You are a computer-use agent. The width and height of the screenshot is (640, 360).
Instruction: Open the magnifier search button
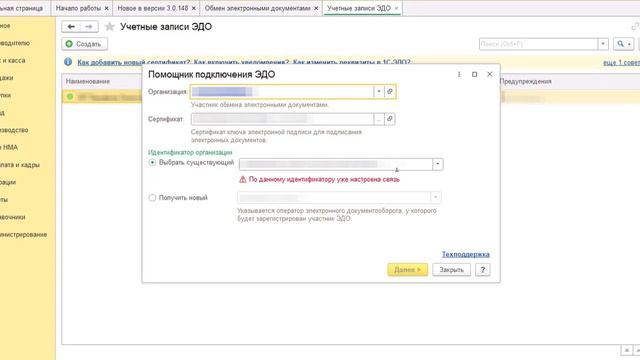(623, 44)
